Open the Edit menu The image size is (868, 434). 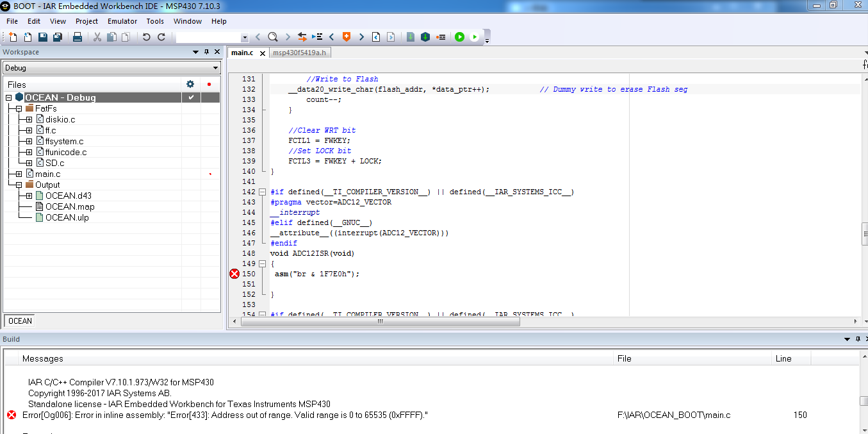34,21
